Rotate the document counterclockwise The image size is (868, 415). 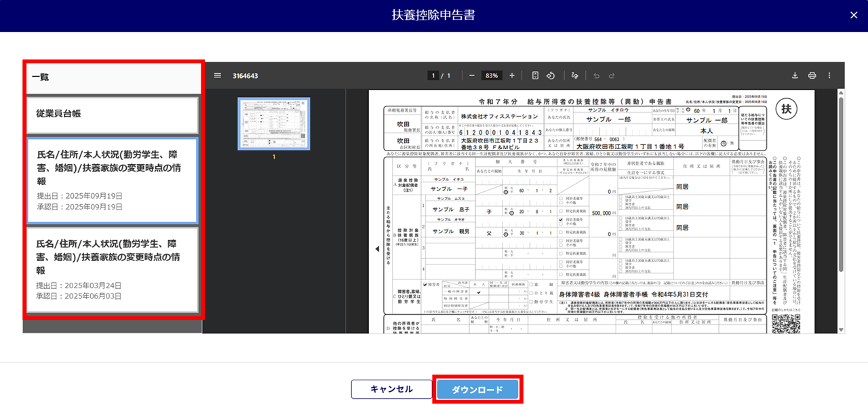tap(551, 75)
